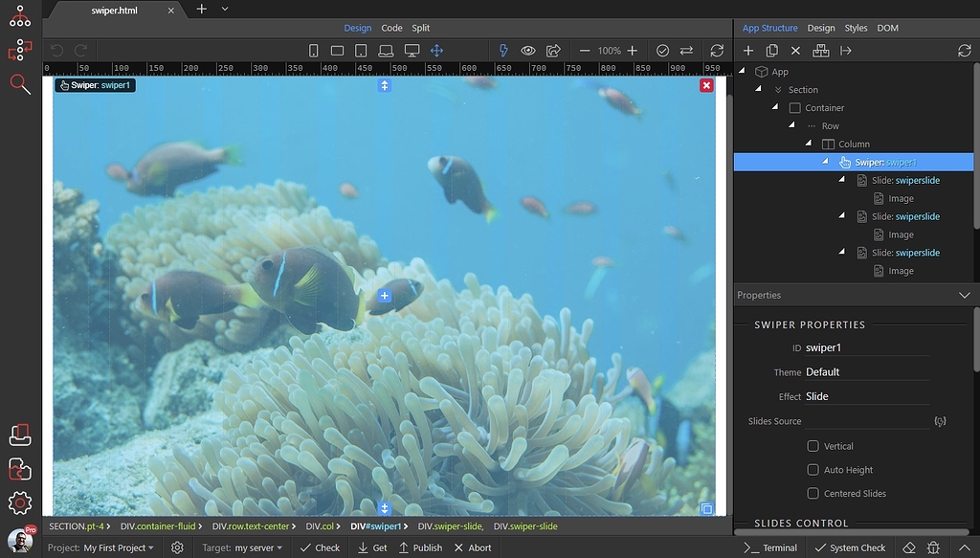Select the mobile portrait preview mode
This screenshot has width=980, height=558.
click(313, 50)
